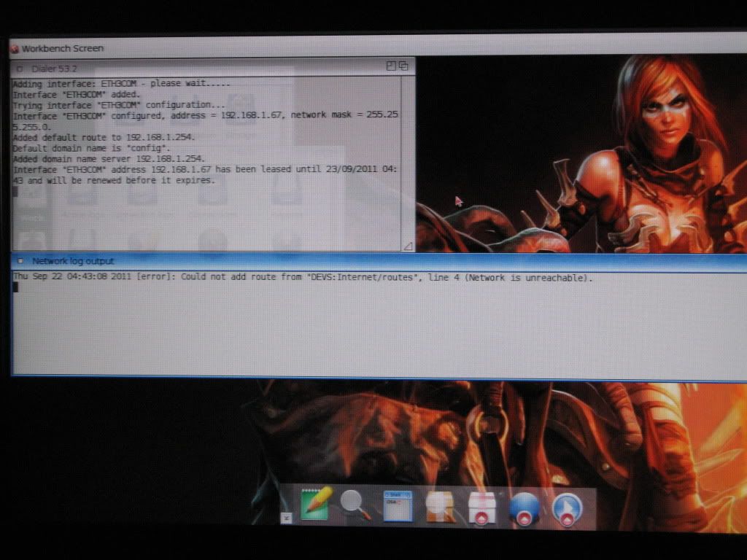Click the Workbench Screen title bar text

tap(63, 49)
